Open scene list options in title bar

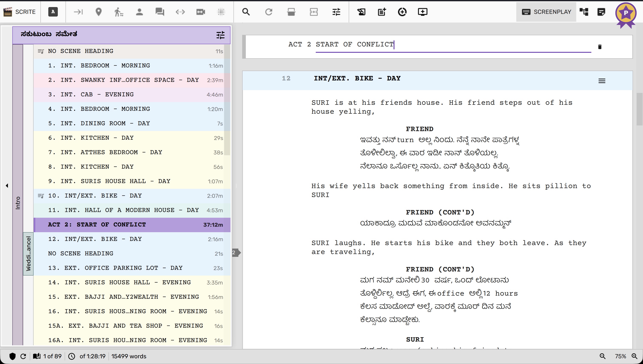[x=220, y=35]
